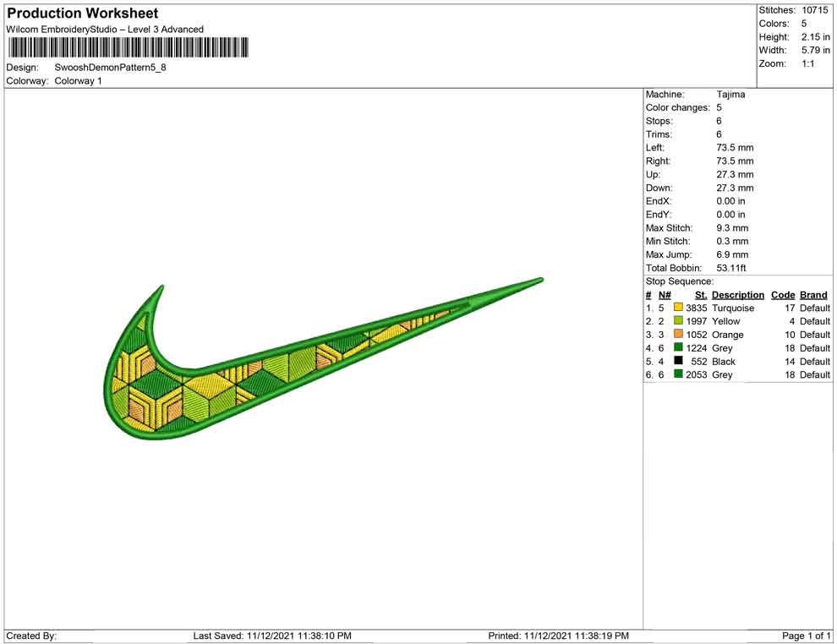Click the 'Stops:' label
Image resolution: width=837 pixels, height=644 pixels.
(x=659, y=121)
